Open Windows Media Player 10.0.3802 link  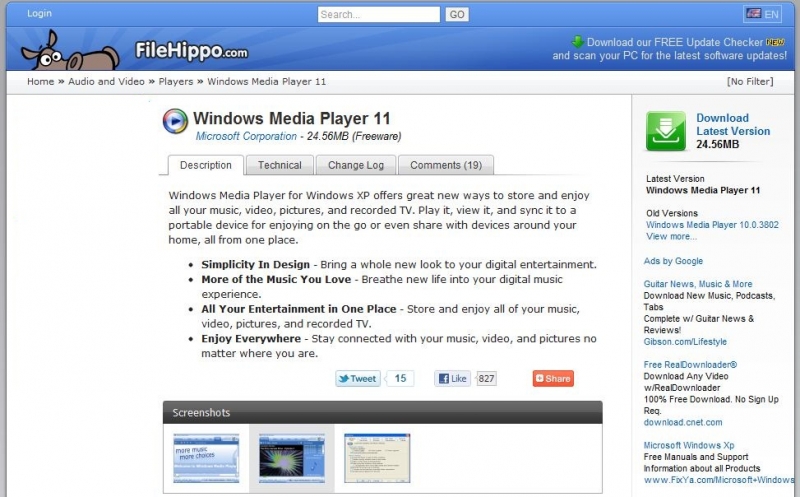point(711,225)
